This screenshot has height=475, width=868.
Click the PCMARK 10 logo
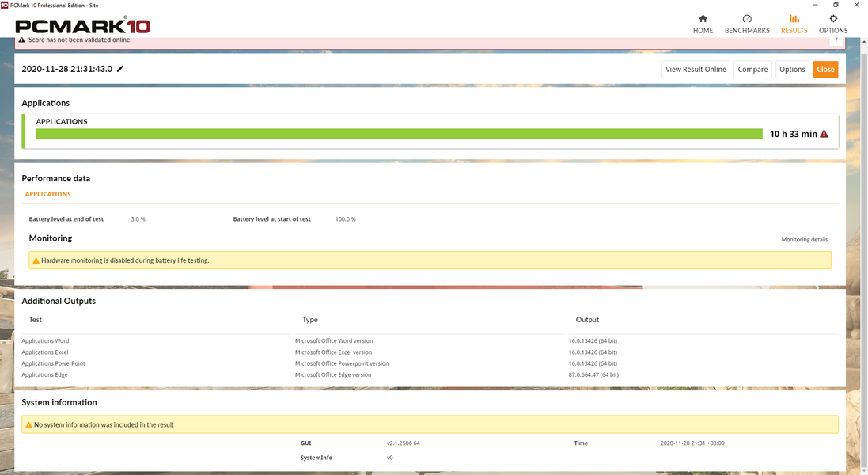point(82,25)
